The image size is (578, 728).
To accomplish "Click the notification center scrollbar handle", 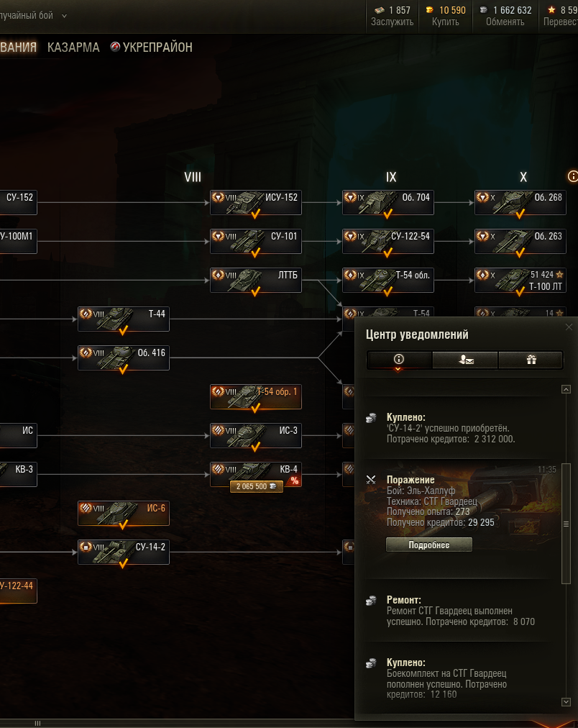I will tap(566, 523).
